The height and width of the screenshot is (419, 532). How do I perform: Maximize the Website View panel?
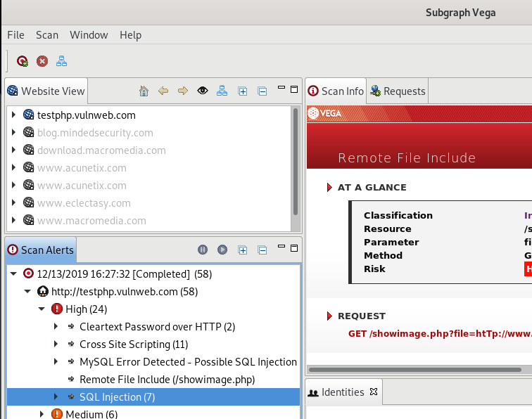pyautogui.click(x=294, y=89)
